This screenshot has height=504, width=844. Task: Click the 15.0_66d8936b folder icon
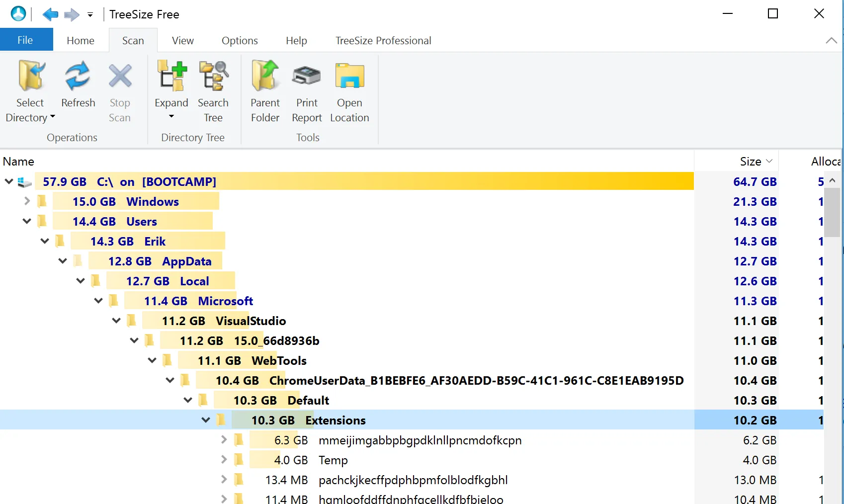pos(150,340)
